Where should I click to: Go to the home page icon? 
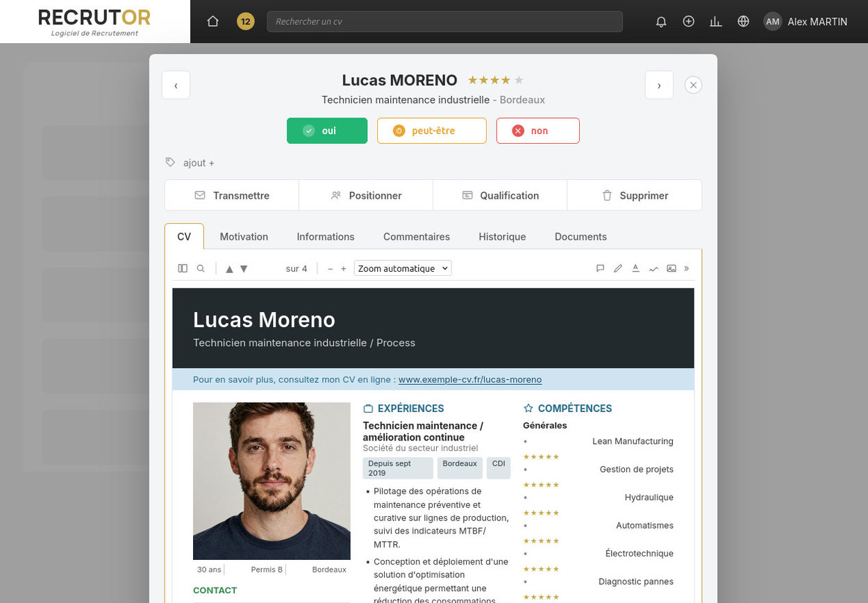(x=213, y=22)
